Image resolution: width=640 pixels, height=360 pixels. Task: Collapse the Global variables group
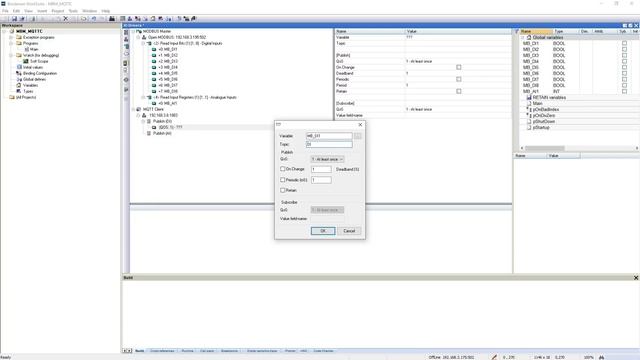pos(523,37)
